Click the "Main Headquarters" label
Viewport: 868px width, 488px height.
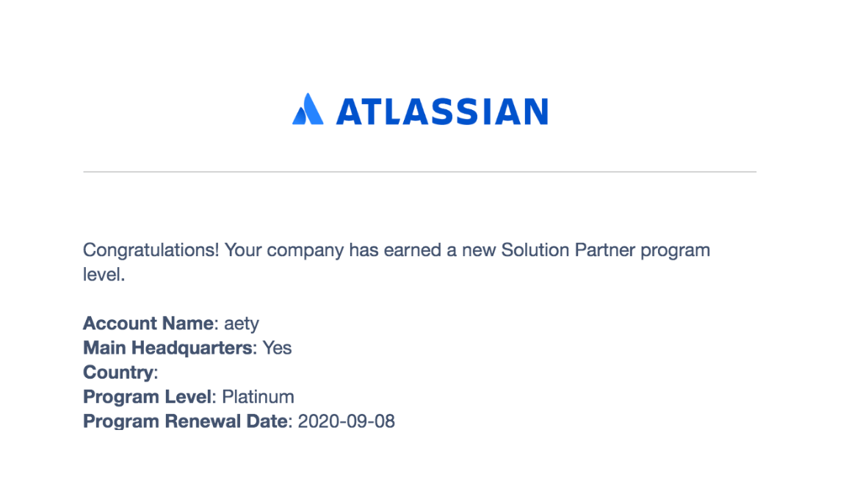click(x=168, y=347)
